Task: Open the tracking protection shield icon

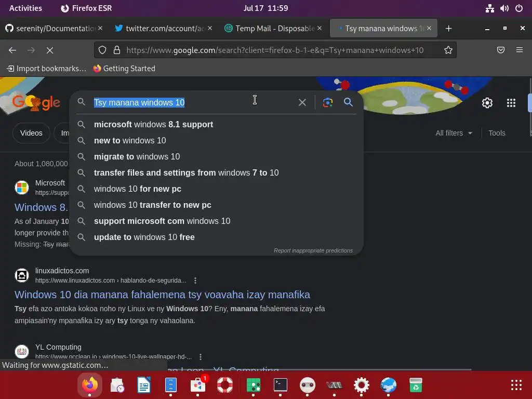Action: pos(102,50)
